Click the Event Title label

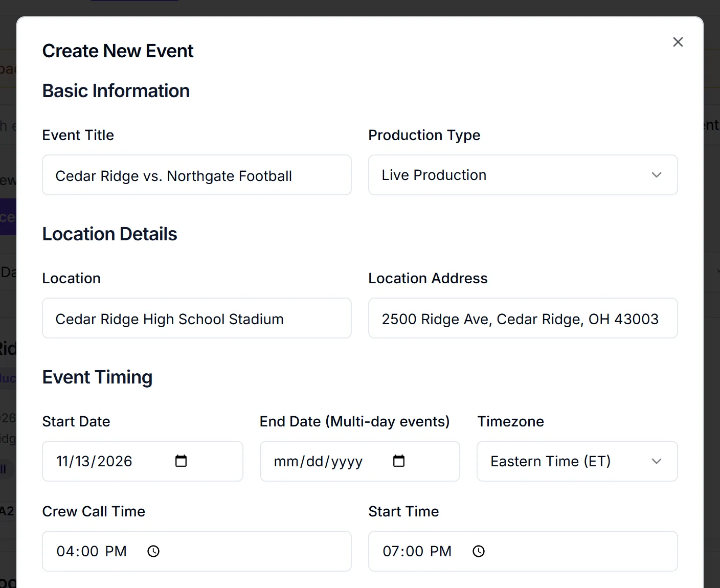(x=78, y=135)
